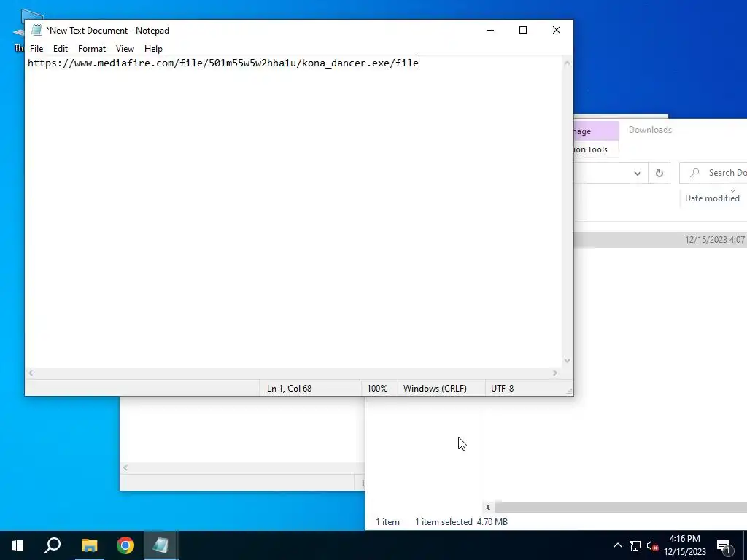Viewport: 747px width, 560px height.
Task: Click the '1 item' count in Explorer status bar
Action: tap(388, 522)
